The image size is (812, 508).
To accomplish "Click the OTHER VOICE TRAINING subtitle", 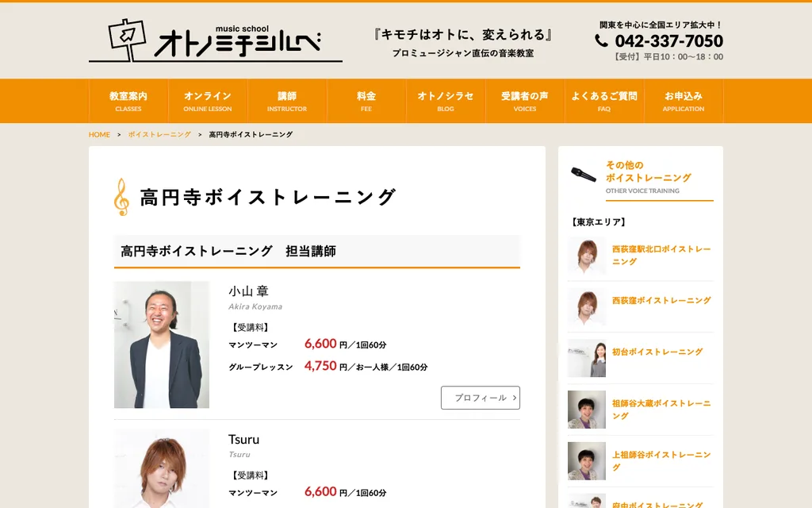I will pos(642,190).
